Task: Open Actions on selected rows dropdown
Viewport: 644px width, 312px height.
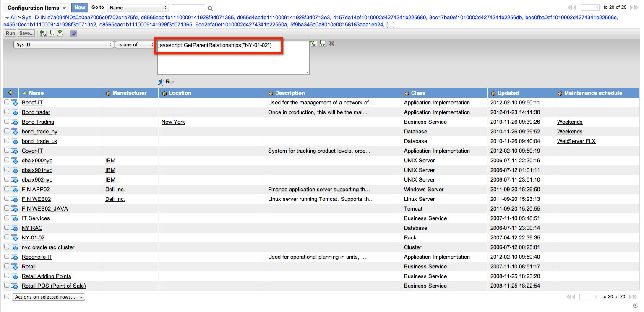Action: point(48,297)
